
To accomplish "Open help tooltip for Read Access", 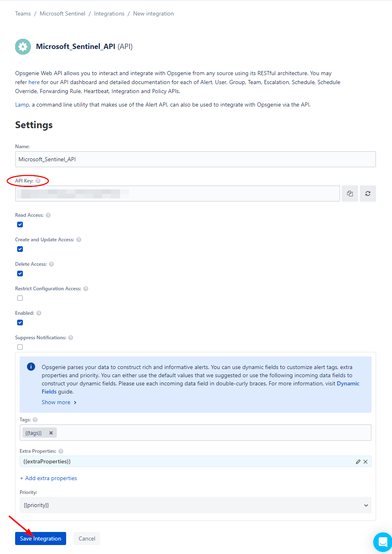I will pos(48,215).
